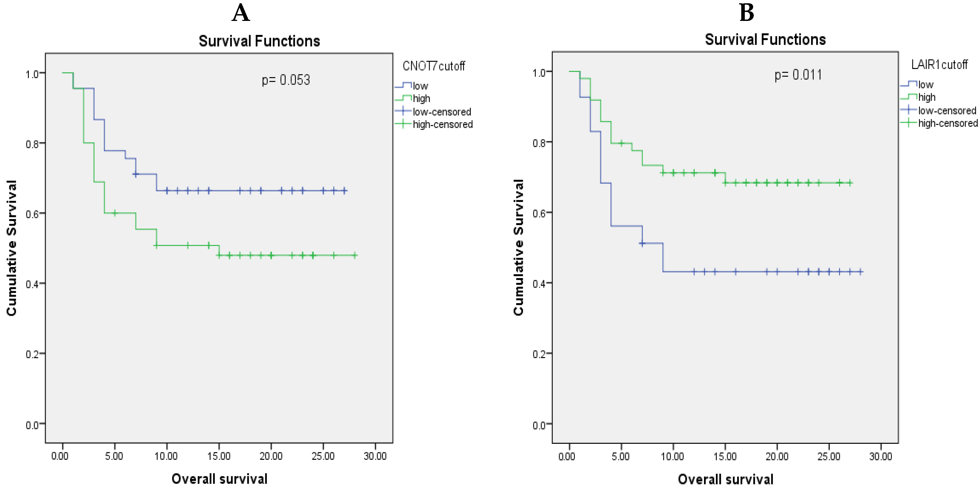Click the blue low-censored cross marker in CNOT7 legend

click(403, 111)
